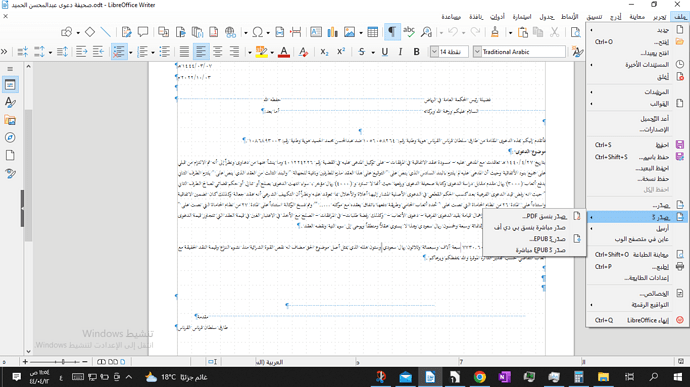Select the Ctrl+P print entry in File menu
Image resolution: width=690 pixels, height=387 pixels.
click(x=637, y=267)
